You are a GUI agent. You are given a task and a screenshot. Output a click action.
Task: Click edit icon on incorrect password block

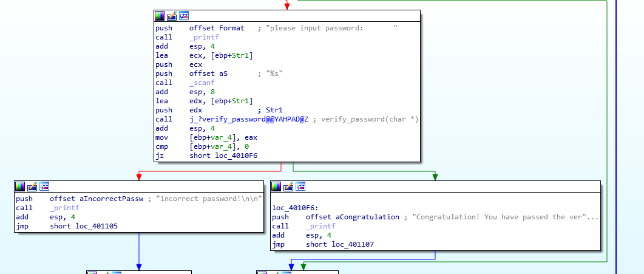33,186
